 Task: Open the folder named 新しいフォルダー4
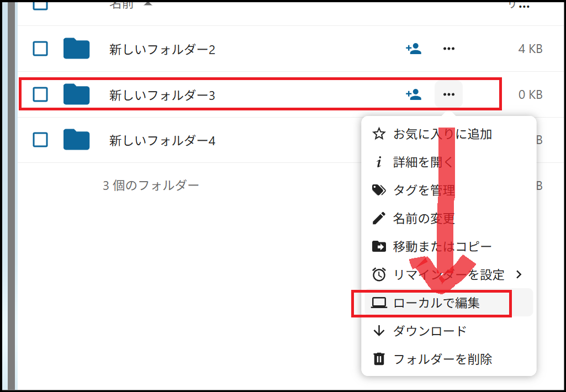(x=162, y=140)
